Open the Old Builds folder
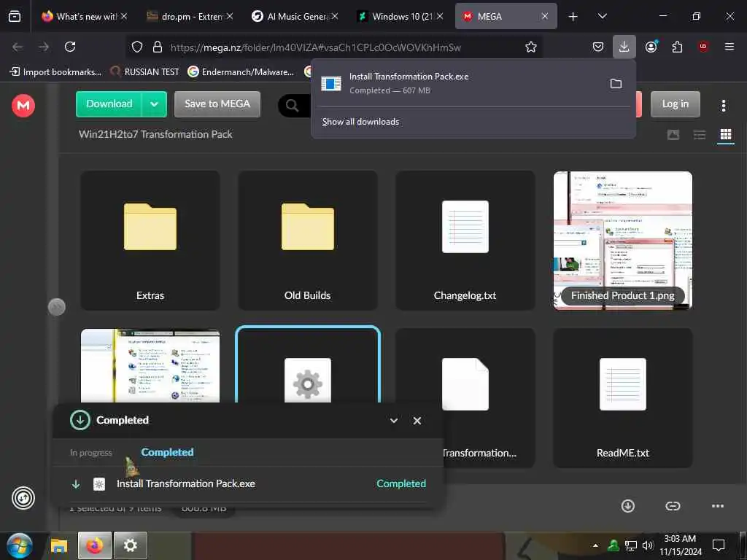The image size is (747, 560). click(307, 241)
